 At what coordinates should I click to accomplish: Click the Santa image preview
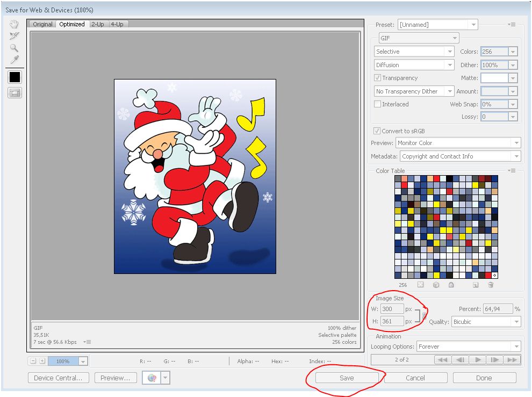point(195,176)
